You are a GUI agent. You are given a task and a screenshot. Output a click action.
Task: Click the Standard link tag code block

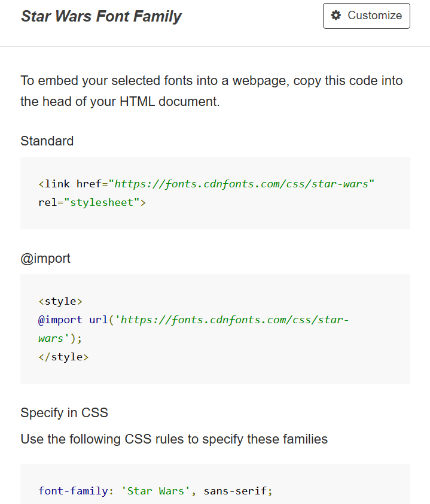(x=215, y=193)
